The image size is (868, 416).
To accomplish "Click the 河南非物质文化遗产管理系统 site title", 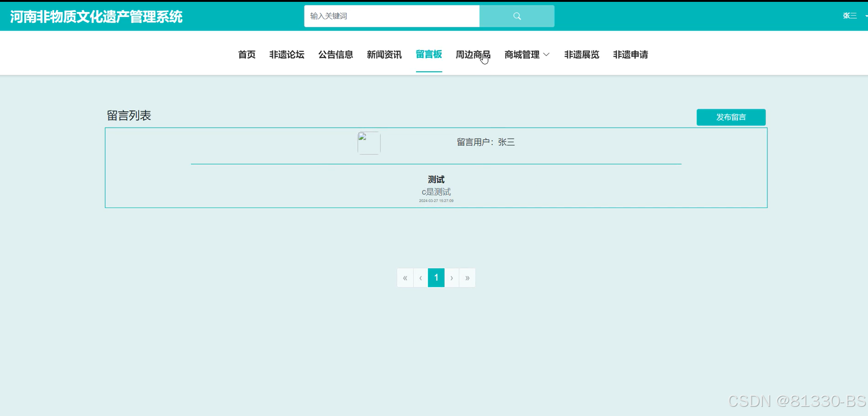I will (96, 17).
